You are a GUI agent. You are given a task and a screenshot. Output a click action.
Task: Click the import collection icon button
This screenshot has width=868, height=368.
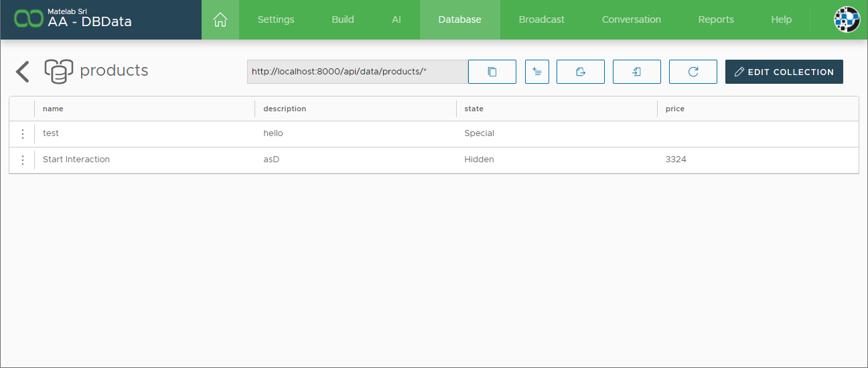637,72
